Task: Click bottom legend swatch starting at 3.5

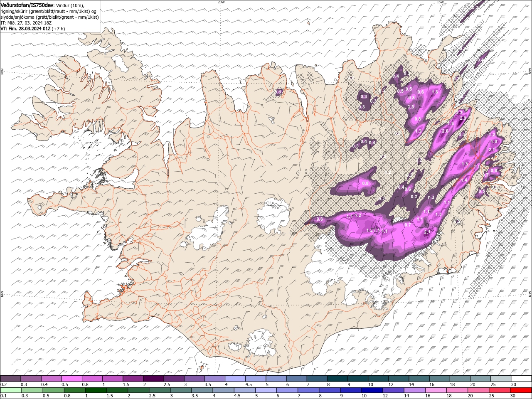Action: tap(202, 390)
